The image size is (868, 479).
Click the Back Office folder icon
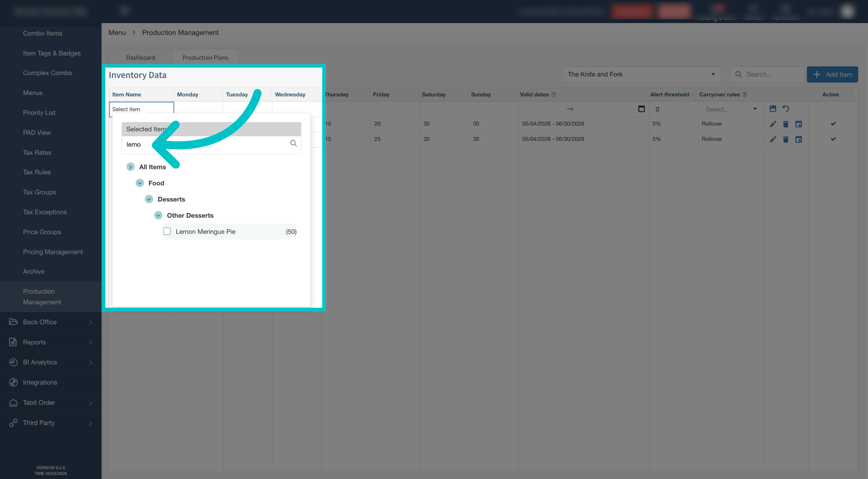point(13,322)
